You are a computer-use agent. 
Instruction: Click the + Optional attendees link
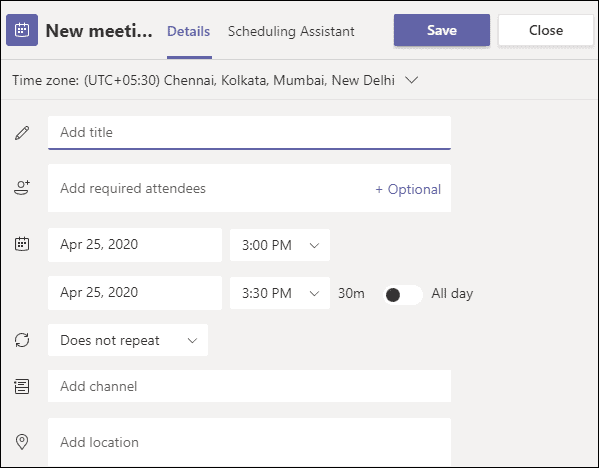coord(408,189)
